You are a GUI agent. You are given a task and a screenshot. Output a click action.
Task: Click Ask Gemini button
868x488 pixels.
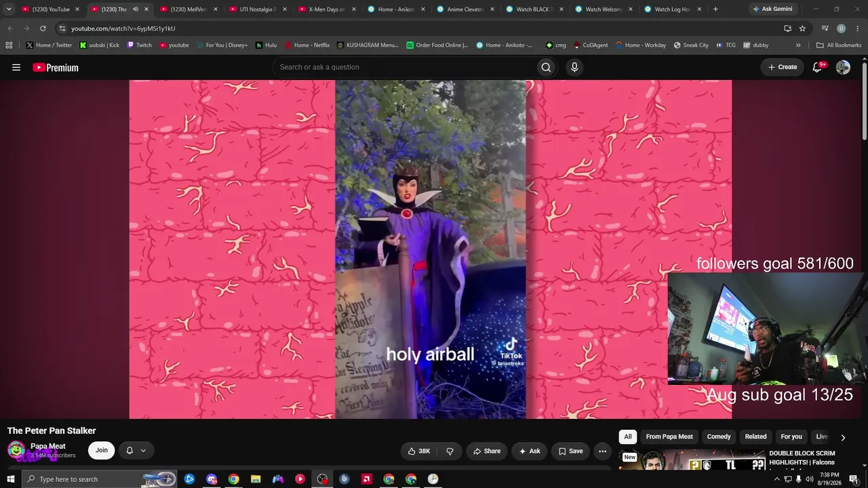point(772,9)
